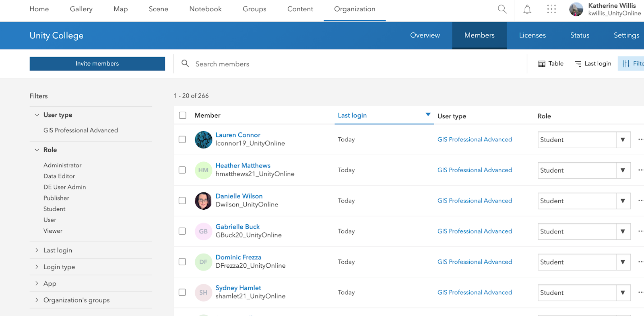Screen dimensions: 644x316
Task: Filter by Administrator role
Action: 62,165
